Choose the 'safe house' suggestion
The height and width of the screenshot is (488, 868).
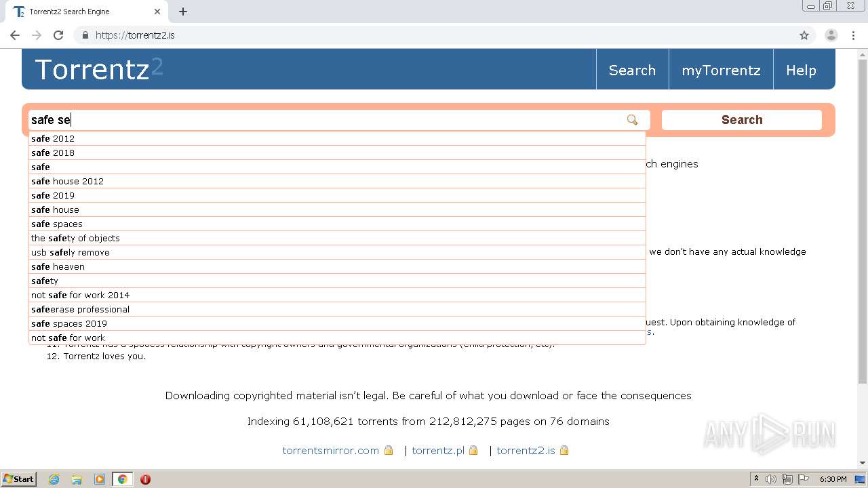[x=337, y=209]
